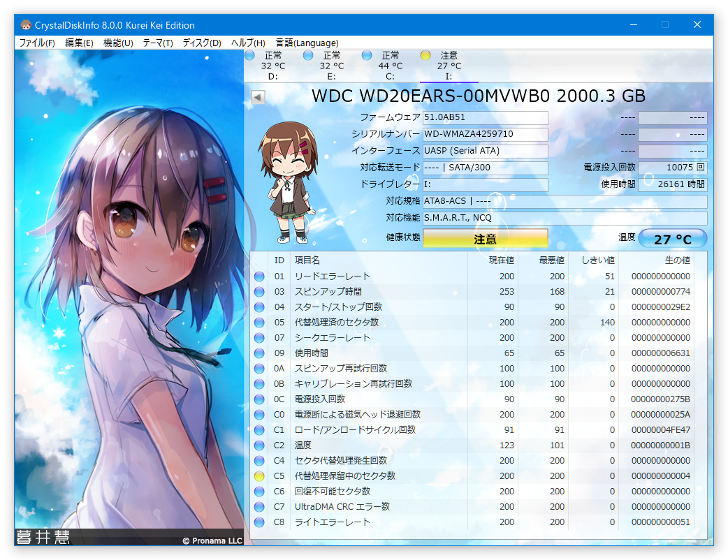The height and width of the screenshot is (560, 728).
Task: Click status orb for attribute C6 回復不可能セクタ数
Action: coord(259,492)
